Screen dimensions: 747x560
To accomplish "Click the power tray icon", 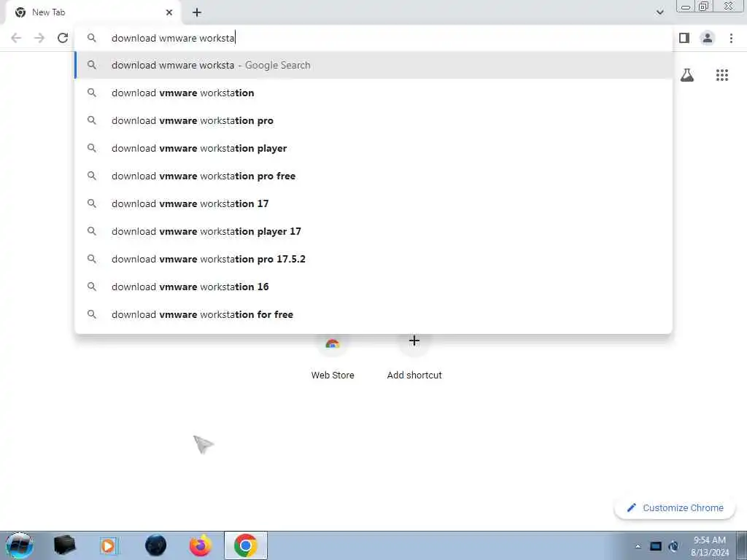I will pos(673,546).
